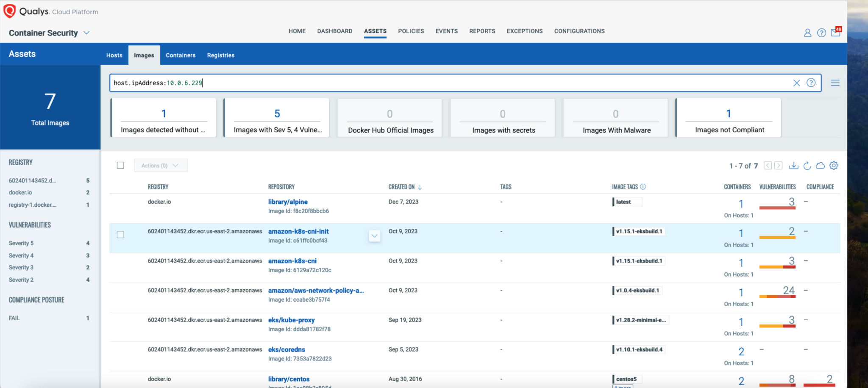This screenshot has width=868, height=388.
Task: Open search help with the question mark icon
Action: [x=812, y=83]
